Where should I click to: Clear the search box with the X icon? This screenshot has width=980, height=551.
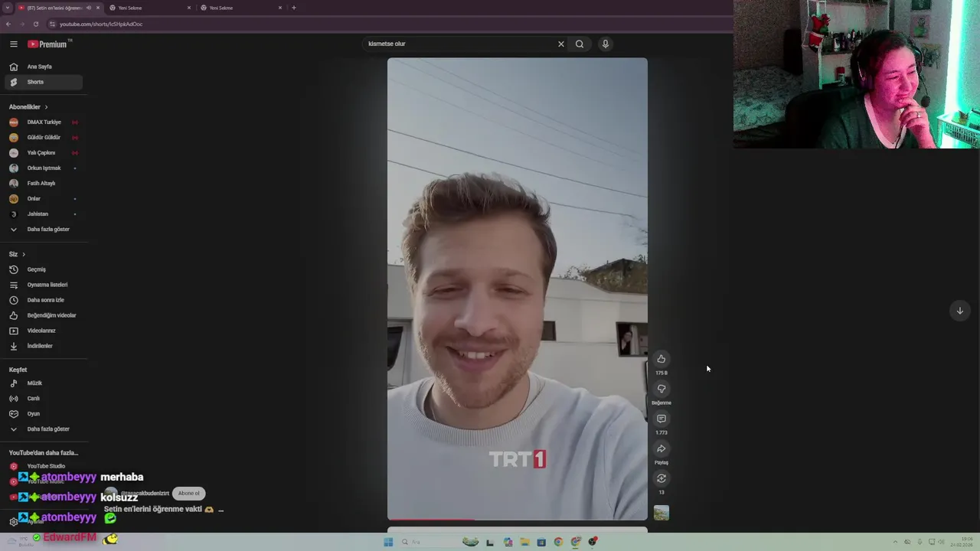(x=560, y=44)
